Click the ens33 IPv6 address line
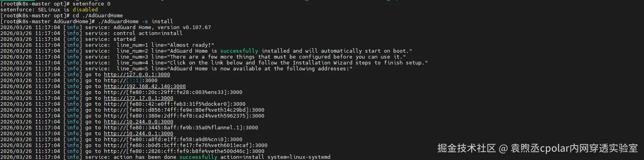This screenshot has width=644, height=160. coord(173,92)
